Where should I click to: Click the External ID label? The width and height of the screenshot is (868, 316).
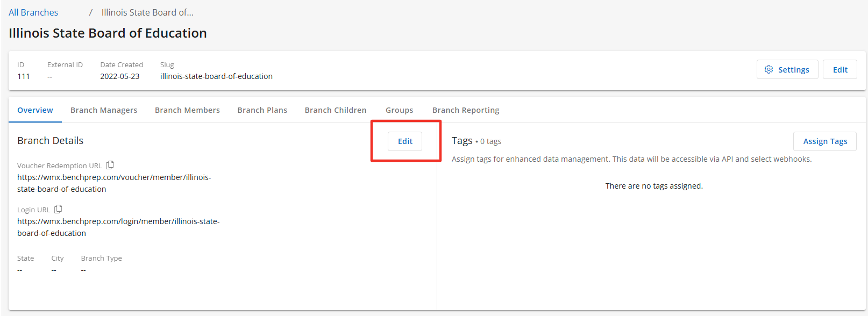(x=65, y=65)
